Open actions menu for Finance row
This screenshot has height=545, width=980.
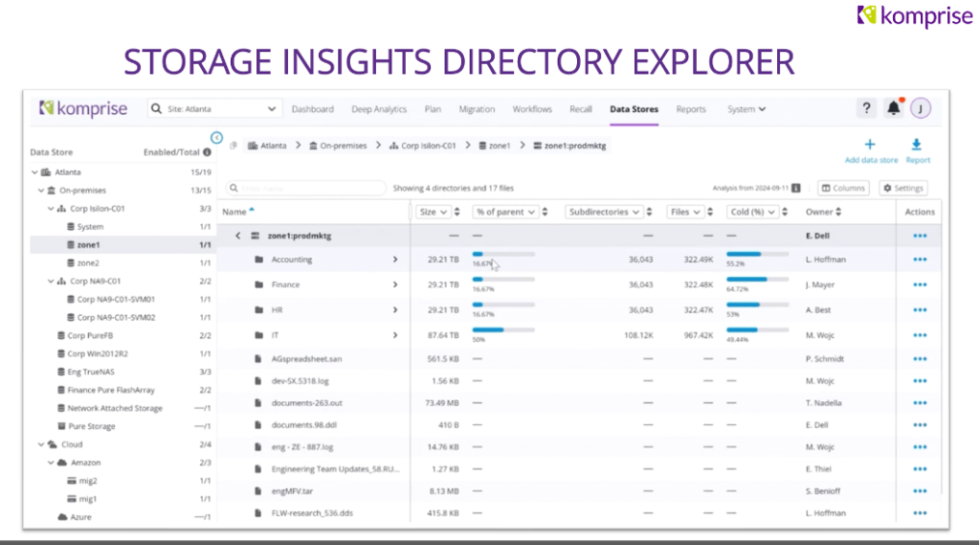[x=920, y=284]
